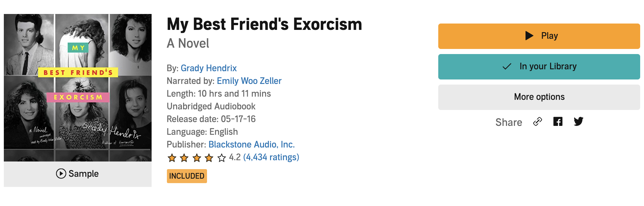
Task: Click the Sample text below the cover
Action: click(83, 174)
